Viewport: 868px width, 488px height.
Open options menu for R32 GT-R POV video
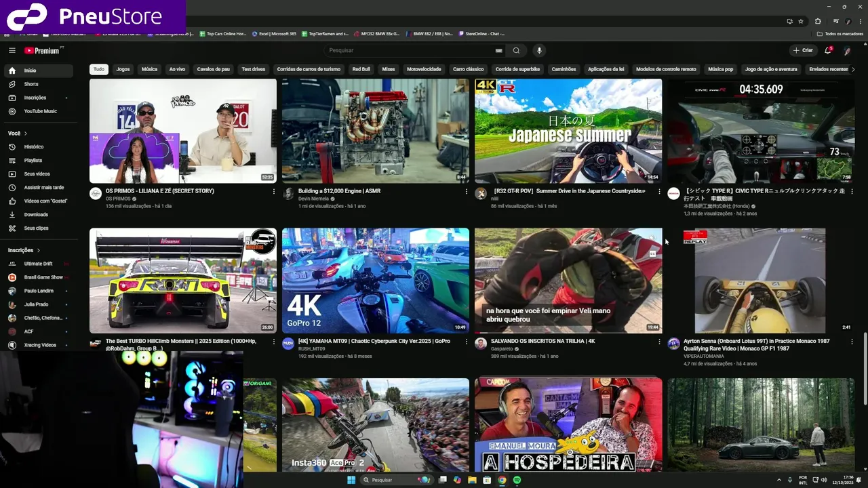pos(659,192)
